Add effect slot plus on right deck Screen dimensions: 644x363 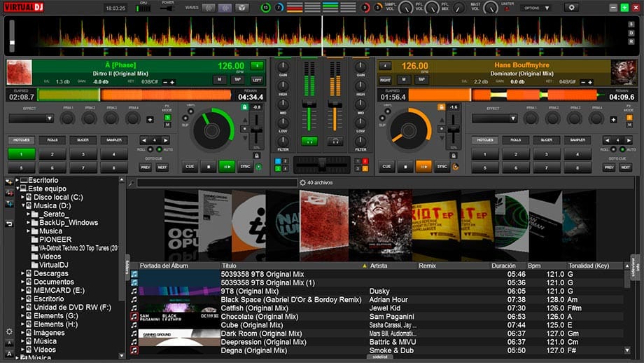613,120
